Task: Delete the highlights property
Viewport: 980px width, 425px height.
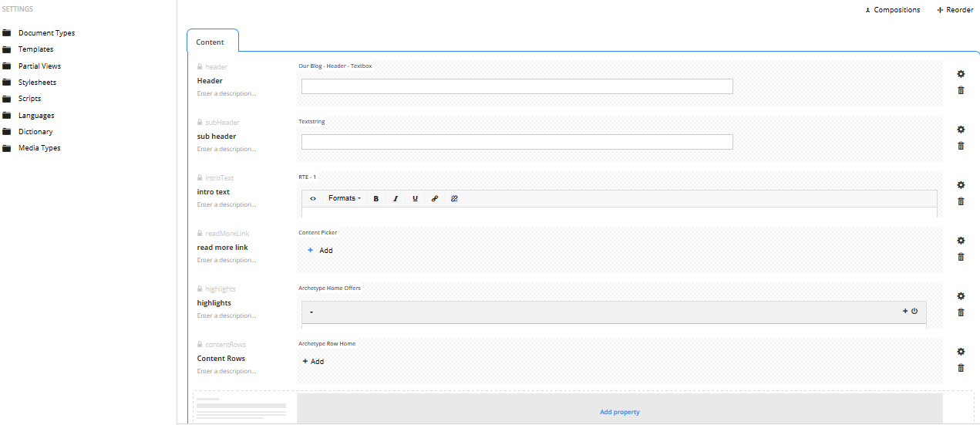Action: tap(961, 312)
